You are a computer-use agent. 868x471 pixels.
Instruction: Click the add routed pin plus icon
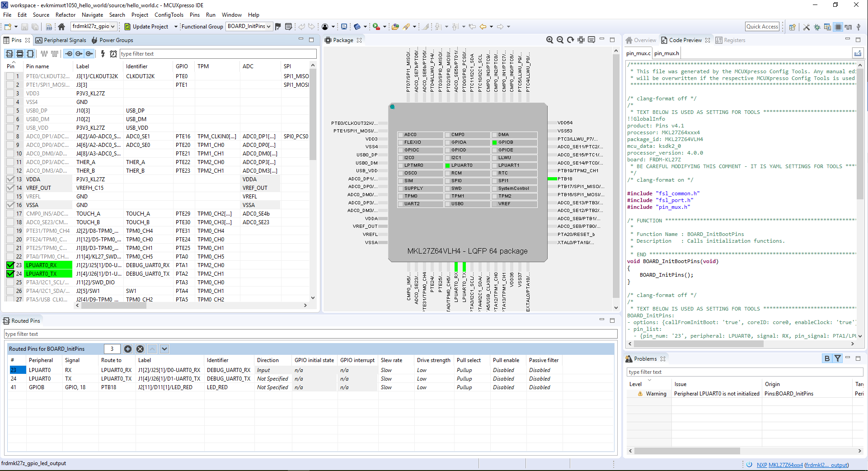coord(128,349)
